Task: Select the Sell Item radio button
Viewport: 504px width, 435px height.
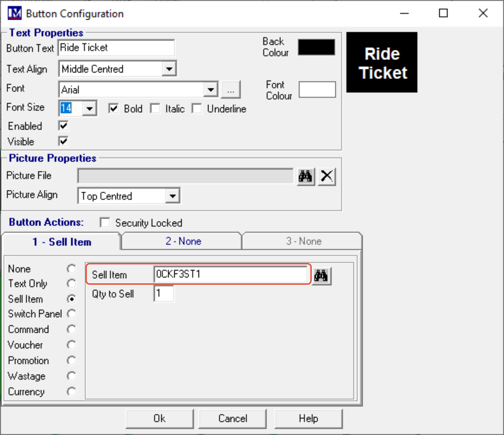Action: point(71,299)
